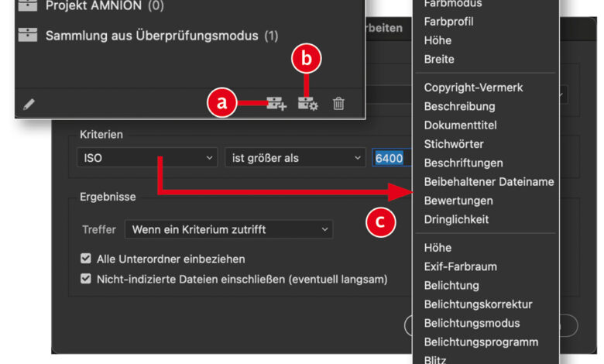Open the ISO criteria dropdown

(148, 157)
